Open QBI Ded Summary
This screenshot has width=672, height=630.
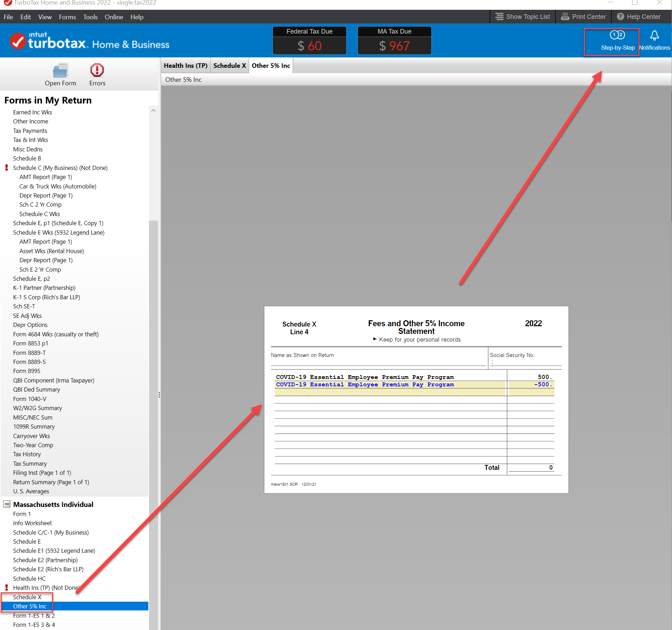[x=36, y=389]
